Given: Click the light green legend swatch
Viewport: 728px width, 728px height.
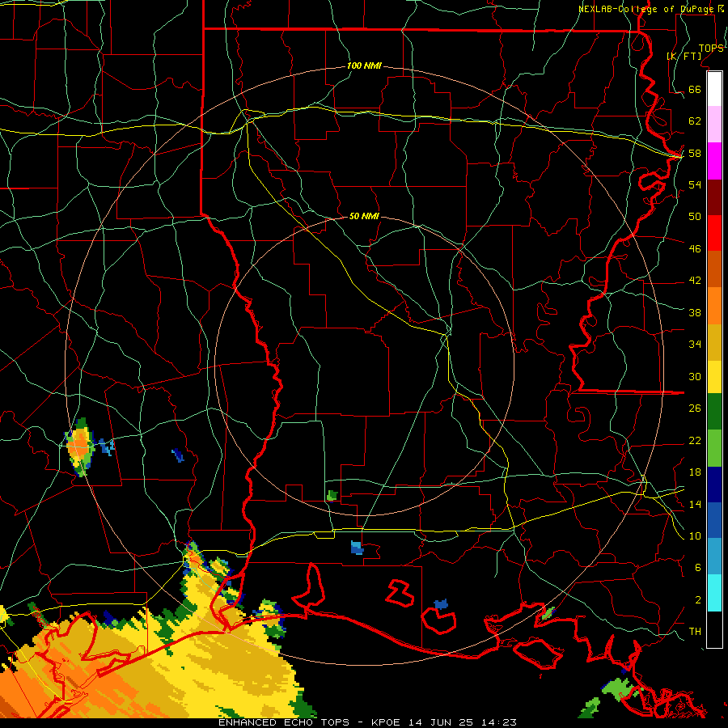Looking at the screenshot, I should click(714, 448).
